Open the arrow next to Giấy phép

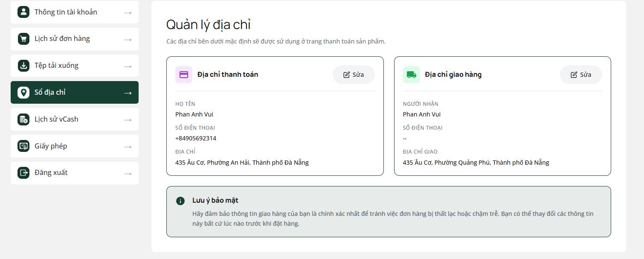pos(128,146)
